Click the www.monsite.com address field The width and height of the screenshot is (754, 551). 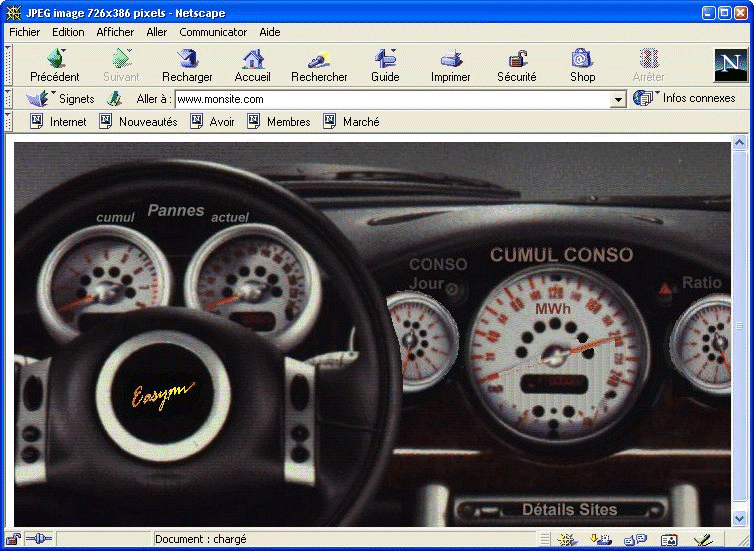coord(392,100)
